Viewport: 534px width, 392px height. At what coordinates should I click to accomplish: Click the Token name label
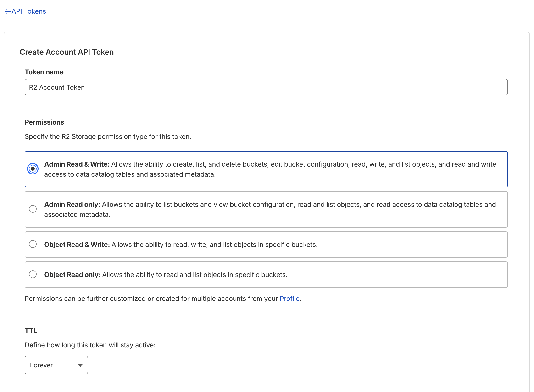click(44, 72)
